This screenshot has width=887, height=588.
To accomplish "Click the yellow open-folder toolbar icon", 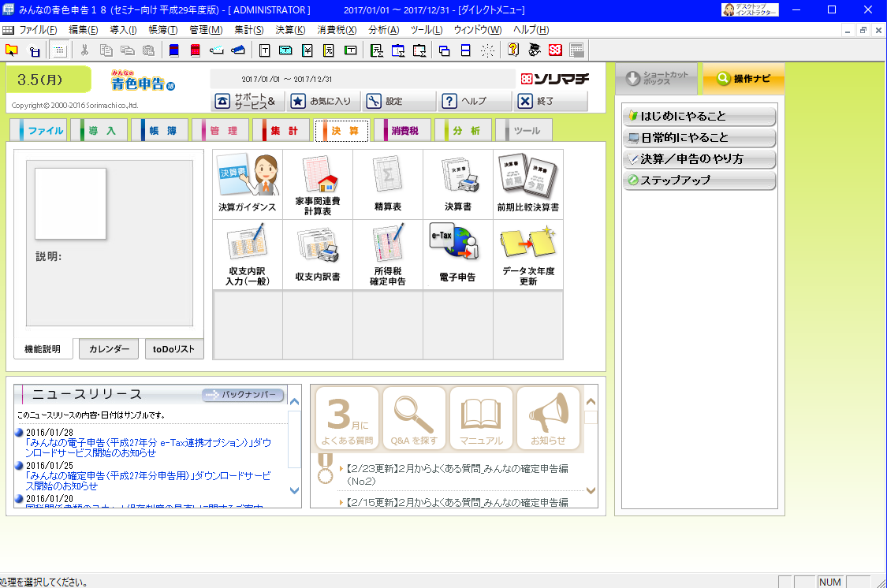I will (x=12, y=50).
